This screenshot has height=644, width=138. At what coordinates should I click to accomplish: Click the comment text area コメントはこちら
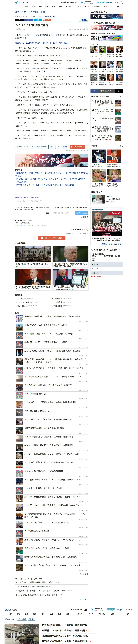[52, 203]
